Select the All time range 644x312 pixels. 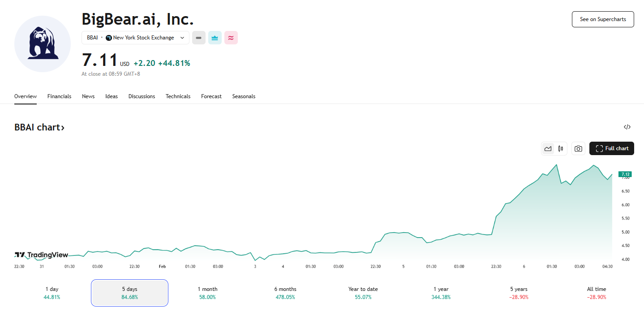pos(596,293)
